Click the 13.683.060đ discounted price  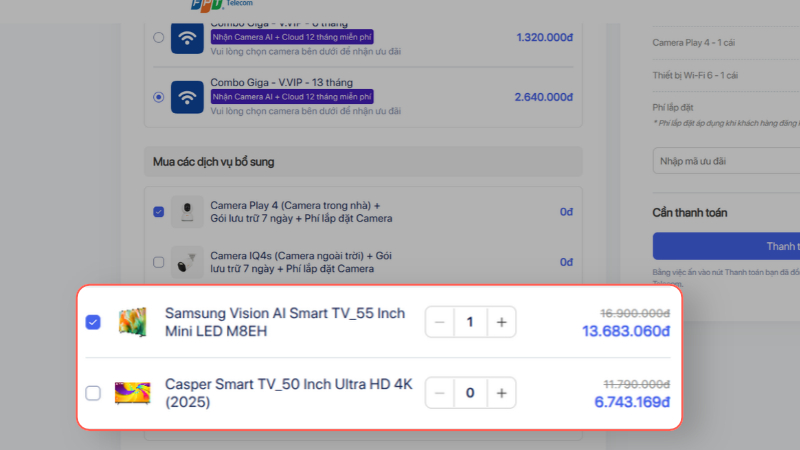(626, 331)
